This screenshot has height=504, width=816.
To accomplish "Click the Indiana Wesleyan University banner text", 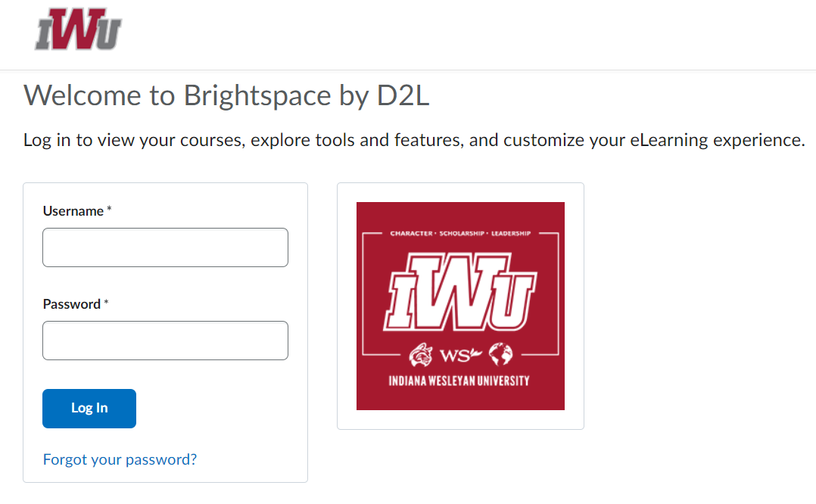I will point(459,381).
